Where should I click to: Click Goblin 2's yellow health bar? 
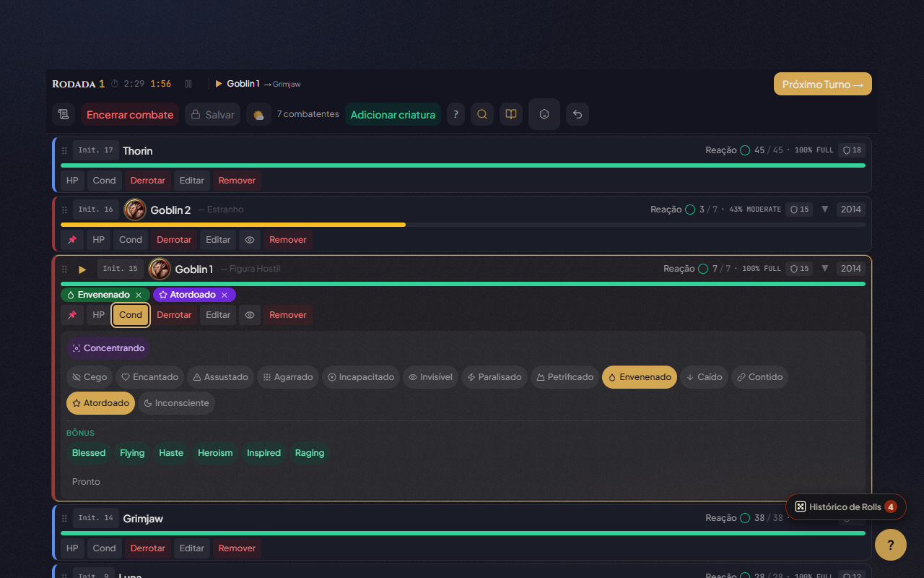(x=233, y=225)
